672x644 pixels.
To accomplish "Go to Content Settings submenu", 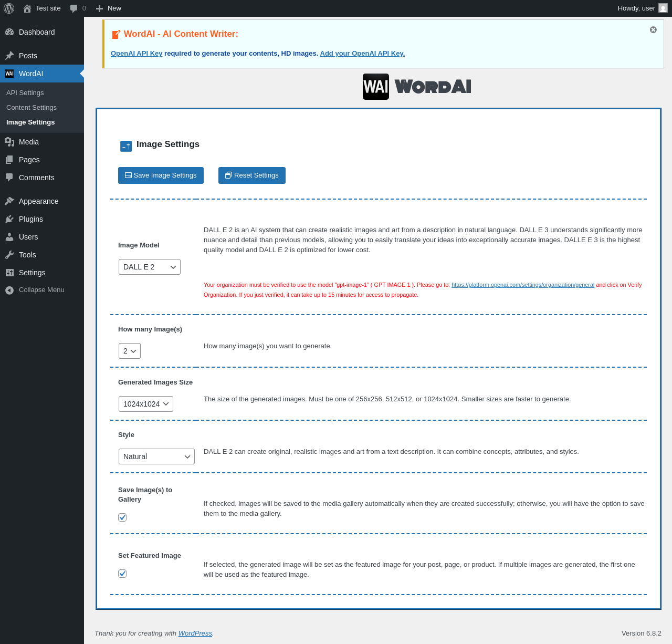I will (31, 107).
